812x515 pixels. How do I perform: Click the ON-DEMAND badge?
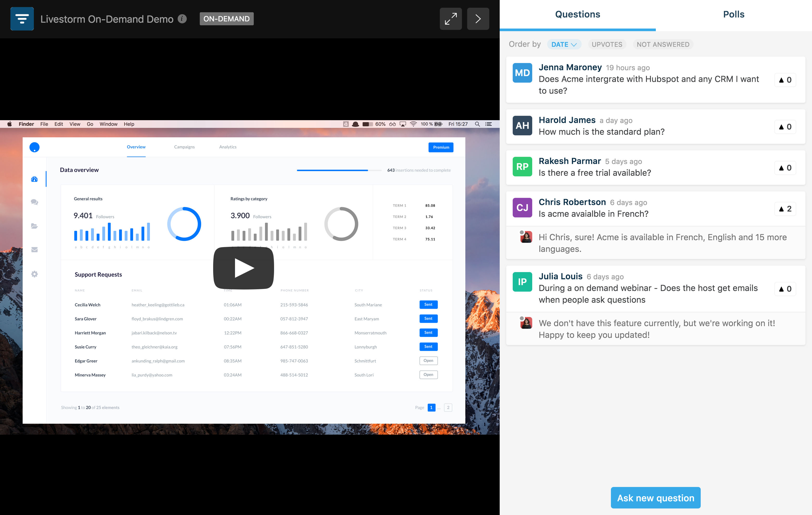[x=226, y=19]
